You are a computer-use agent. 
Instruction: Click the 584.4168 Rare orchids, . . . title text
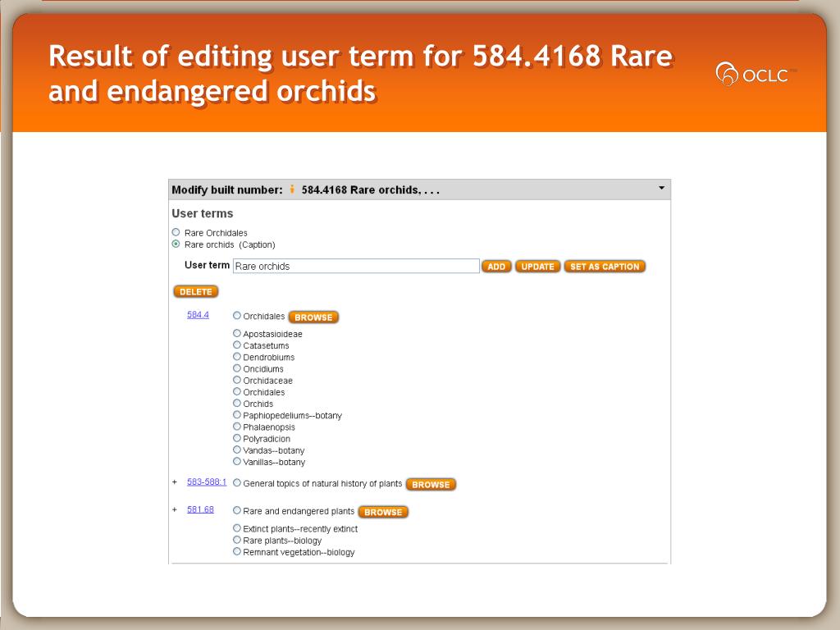[370, 189]
